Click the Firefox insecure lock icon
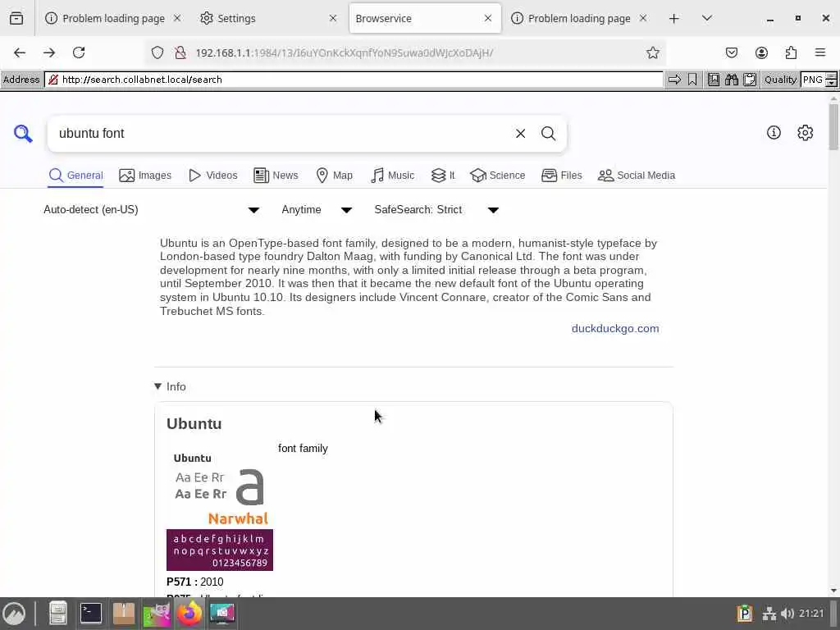 180,52
